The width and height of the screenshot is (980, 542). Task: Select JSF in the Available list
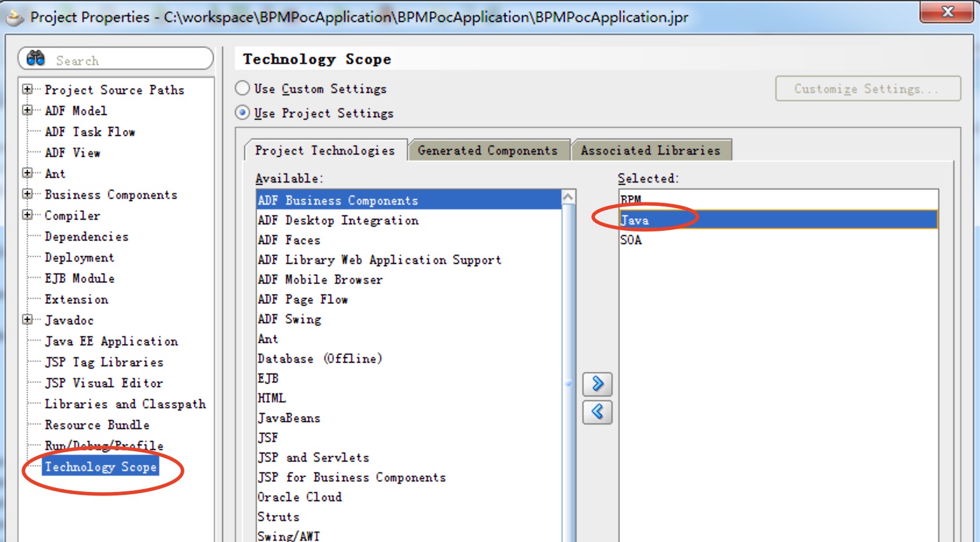click(409, 438)
